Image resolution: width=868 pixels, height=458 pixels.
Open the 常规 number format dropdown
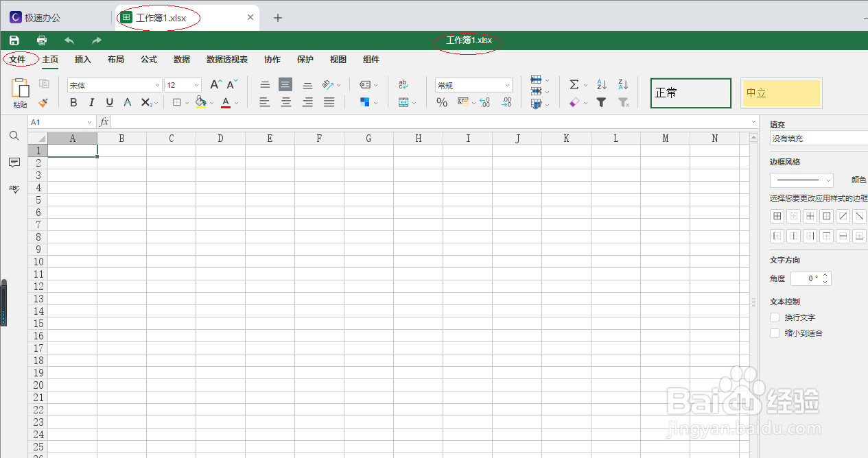[508, 84]
